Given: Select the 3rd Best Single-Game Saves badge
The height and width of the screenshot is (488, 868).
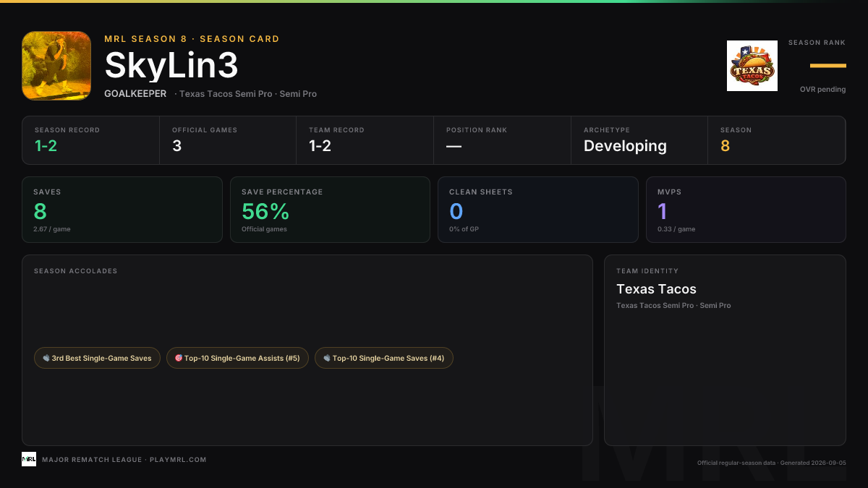Looking at the screenshot, I should (97, 358).
